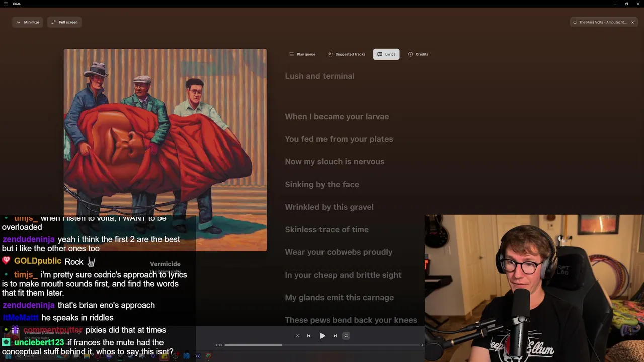Screen dimensions: 644x362
Task: Minimize the TIDAL window from title bar
Action: pos(615,4)
